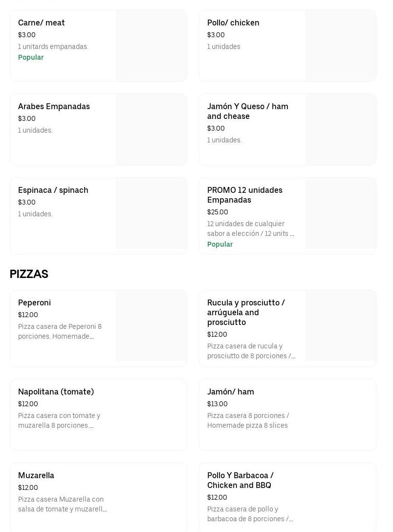393x532 pixels.
Task: Select Napolitana (tomate) pizza
Action: [x=56, y=392]
